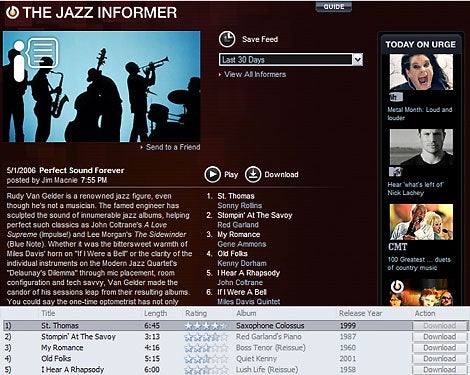Select the Lush Life (Reissue) album cell
The height and width of the screenshot is (375, 470).
pos(267,370)
